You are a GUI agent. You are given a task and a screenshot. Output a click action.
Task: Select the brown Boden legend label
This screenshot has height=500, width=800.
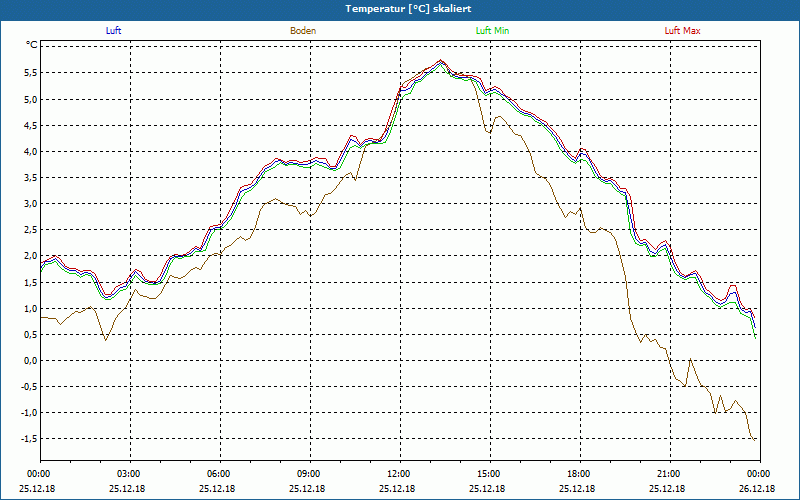click(x=303, y=31)
